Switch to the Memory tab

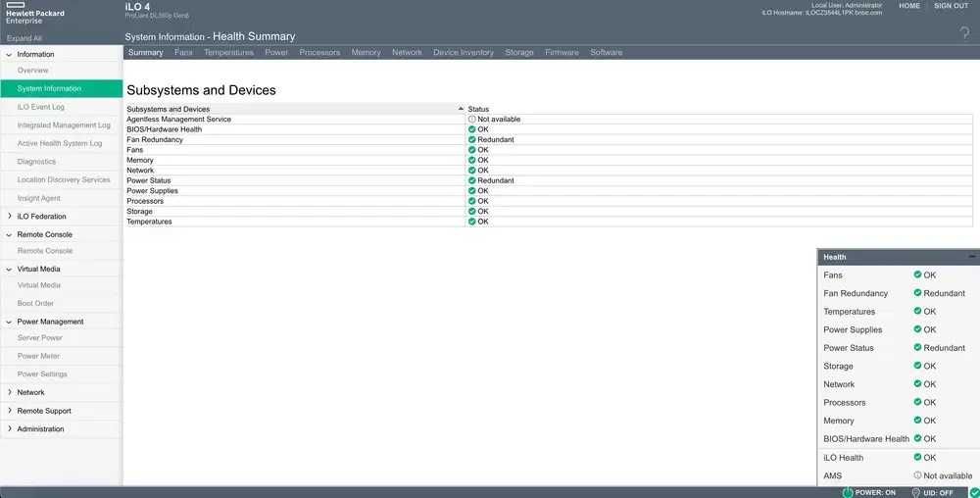coord(366,53)
